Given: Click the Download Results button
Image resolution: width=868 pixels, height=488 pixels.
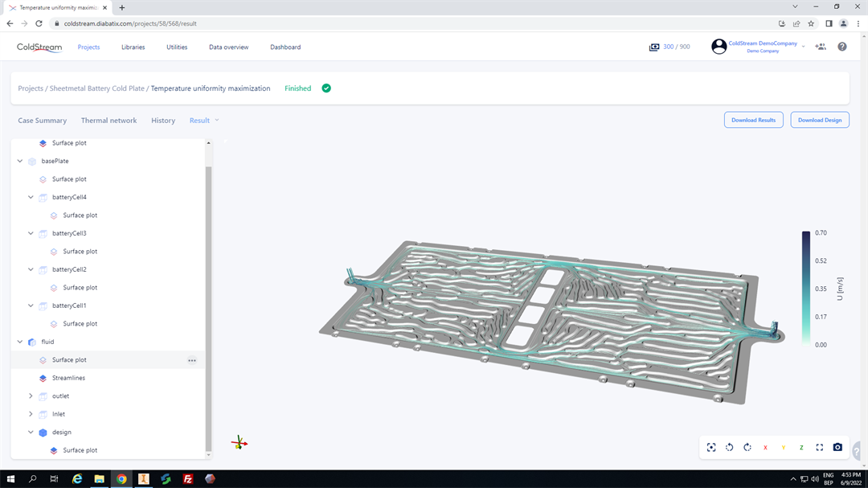Looking at the screenshot, I should 753,120.
